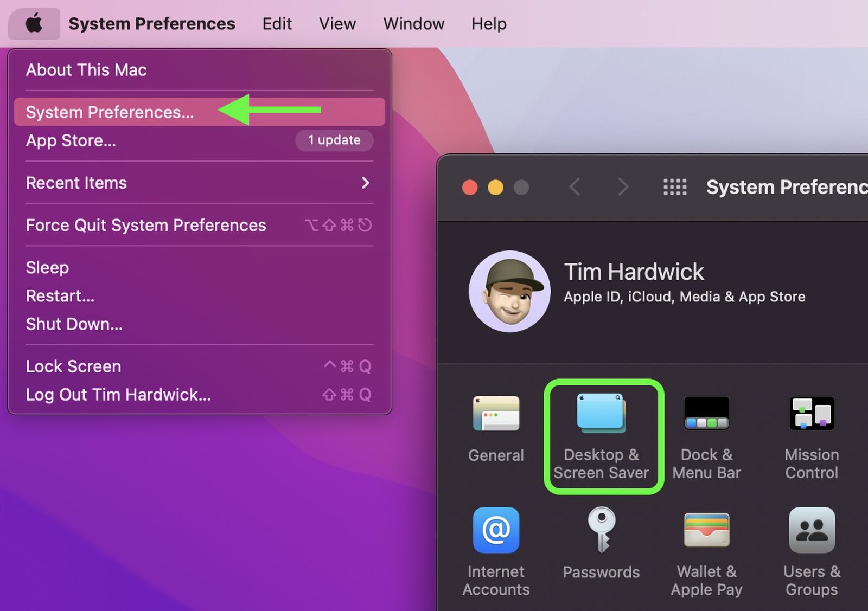Select About This Mac
Image resolution: width=868 pixels, height=611 pixels.
[86, 69]
